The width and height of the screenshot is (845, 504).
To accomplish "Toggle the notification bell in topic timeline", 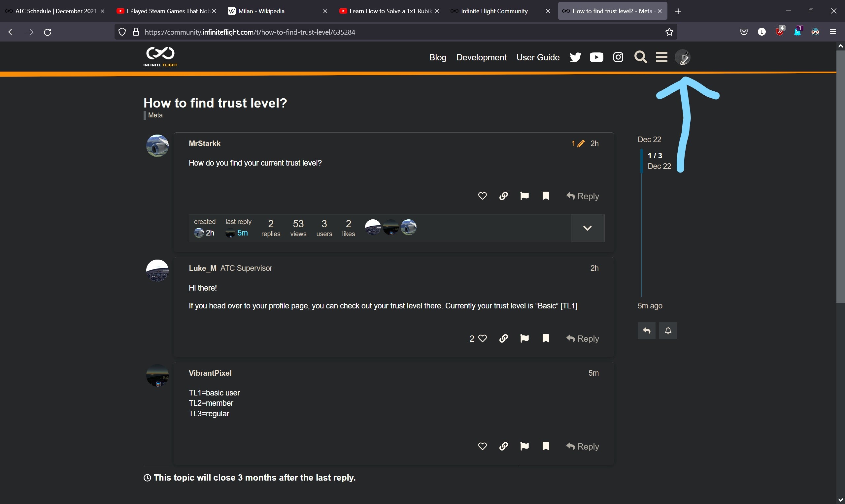I will 668,331.
